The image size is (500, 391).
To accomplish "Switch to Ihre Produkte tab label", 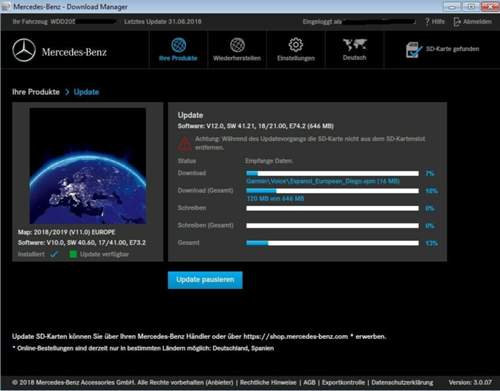I will click(x=178, y=58).
